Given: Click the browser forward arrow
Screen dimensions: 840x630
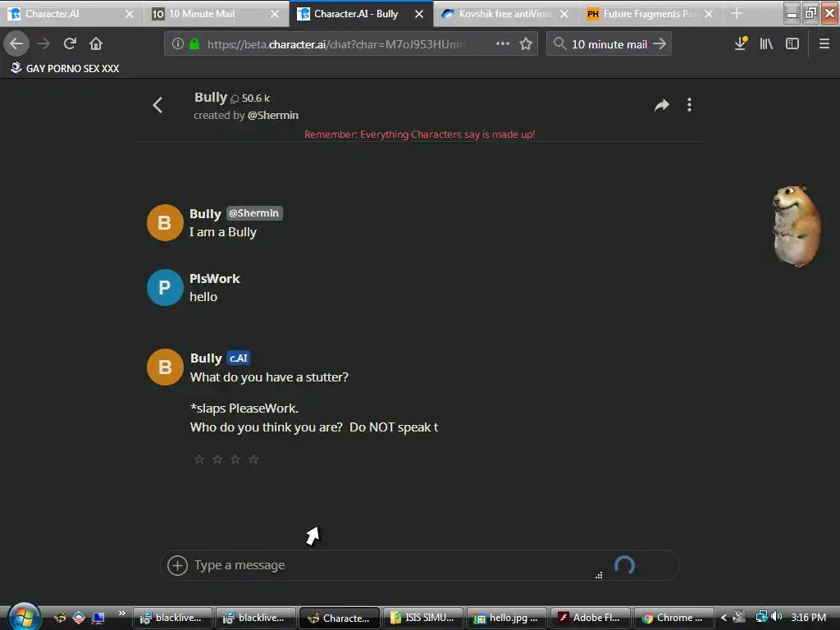Looking at the screenshot, I should point(43,43).
